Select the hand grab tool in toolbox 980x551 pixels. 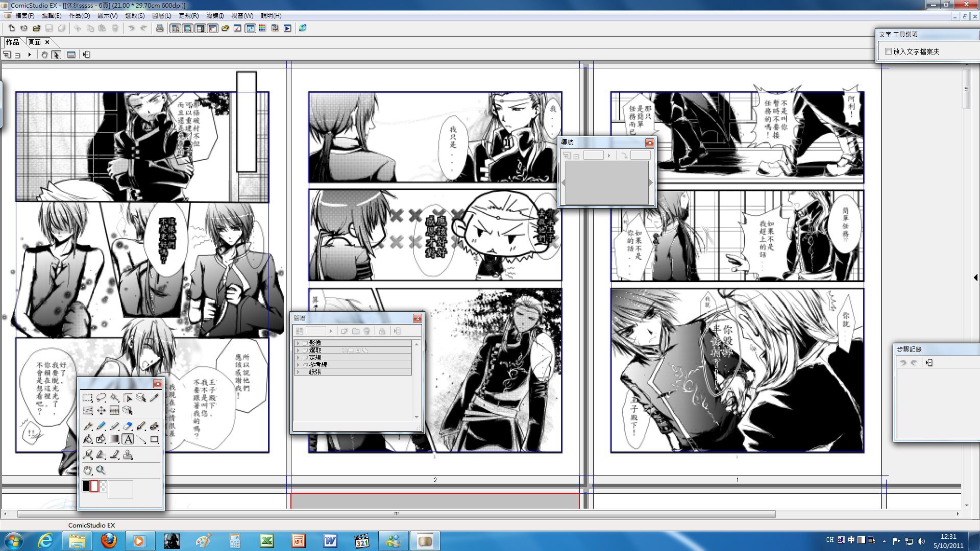tap(87, 470)
